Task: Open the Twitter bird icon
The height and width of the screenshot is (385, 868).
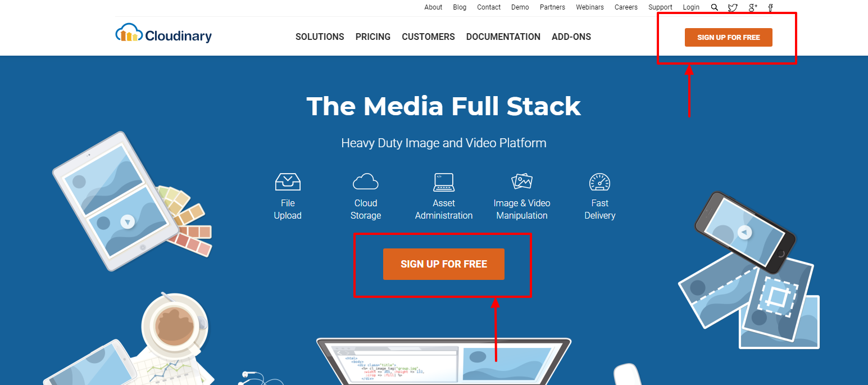Action: click(x=733, y=7)
